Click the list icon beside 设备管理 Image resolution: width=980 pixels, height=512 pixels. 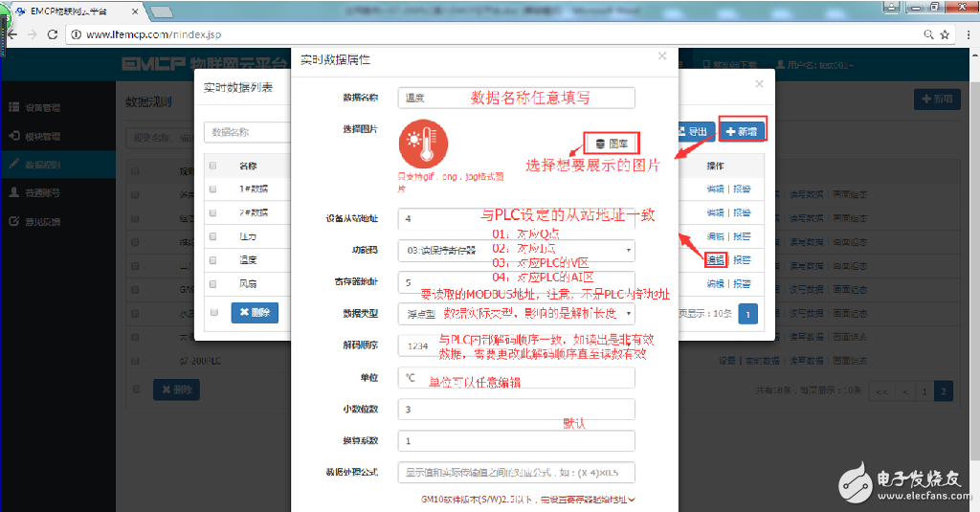[x=13, y=107]
